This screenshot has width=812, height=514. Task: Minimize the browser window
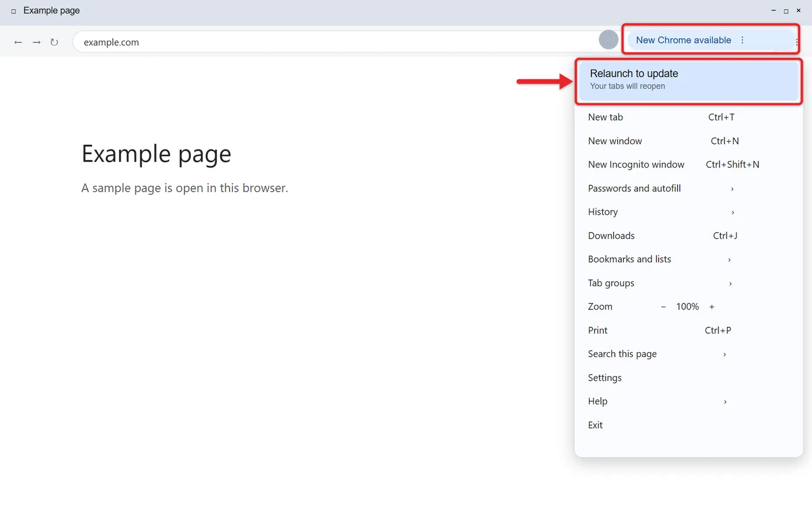coord(773,10)
